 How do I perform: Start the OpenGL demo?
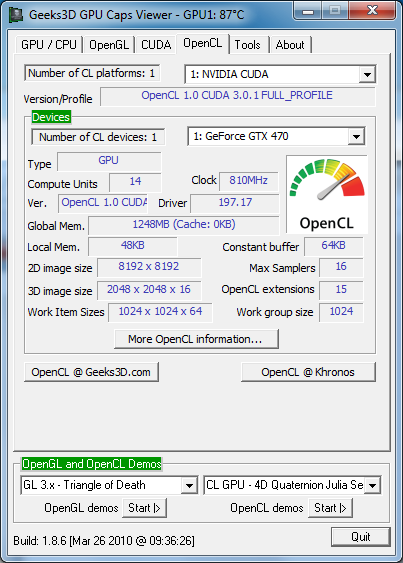(x=144, y=508)
